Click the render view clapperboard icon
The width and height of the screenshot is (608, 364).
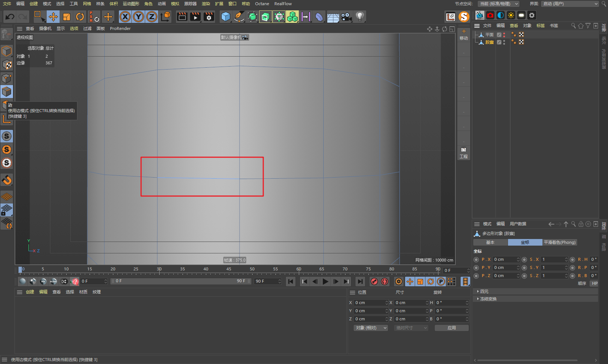pos(182,17)
